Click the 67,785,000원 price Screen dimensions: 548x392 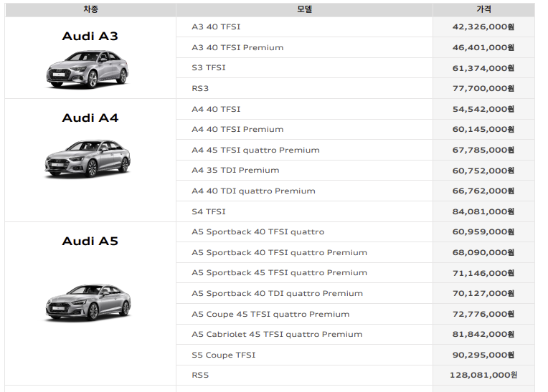click(x=483, y=150)
